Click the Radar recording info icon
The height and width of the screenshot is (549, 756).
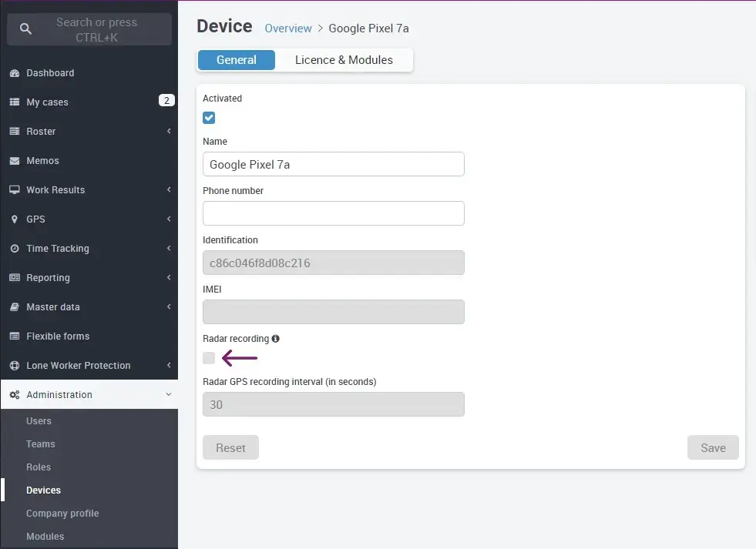click(x=276, y=338)
